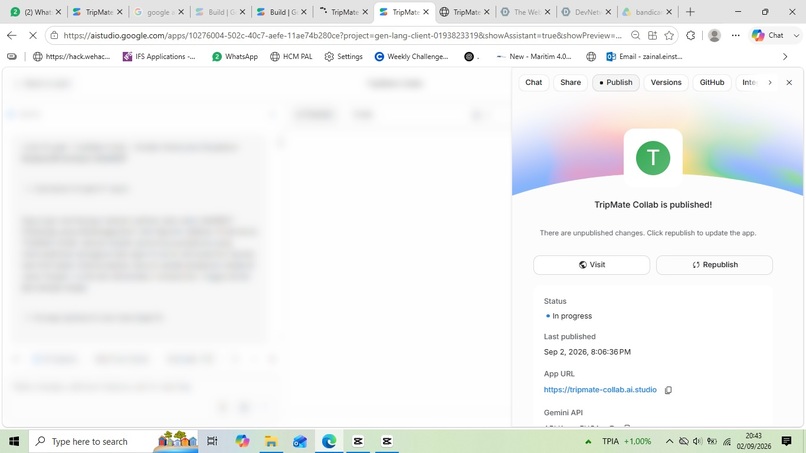The height and width of the screenshot is (453, 806).
Task: Open the IFS Applications bookmark
Action: coord(159,57)
